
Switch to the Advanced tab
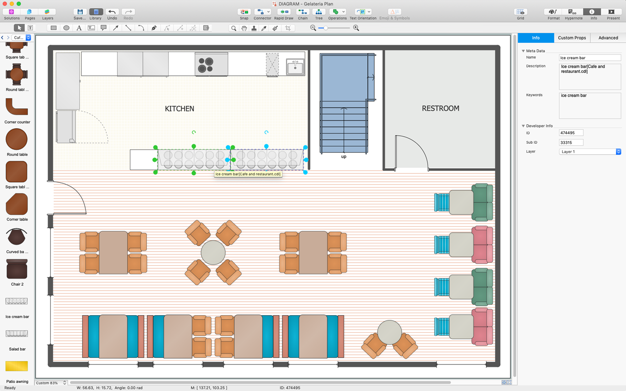[x=608, y=38]
